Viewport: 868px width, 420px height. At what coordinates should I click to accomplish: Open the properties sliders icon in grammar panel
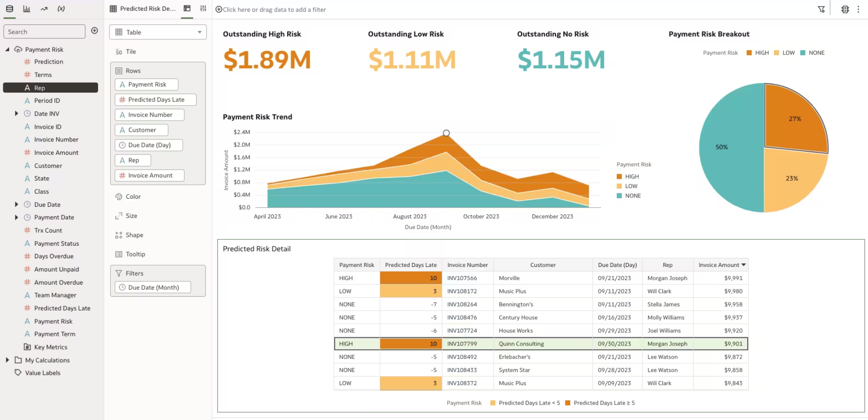coord(203,9)
